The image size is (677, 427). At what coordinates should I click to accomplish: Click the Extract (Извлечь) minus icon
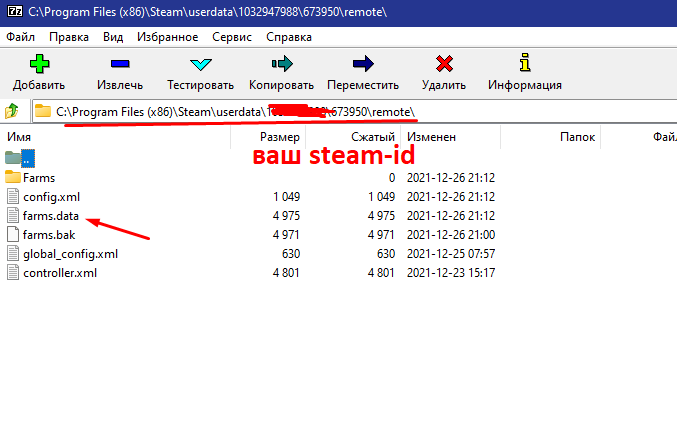pos(120,64)
